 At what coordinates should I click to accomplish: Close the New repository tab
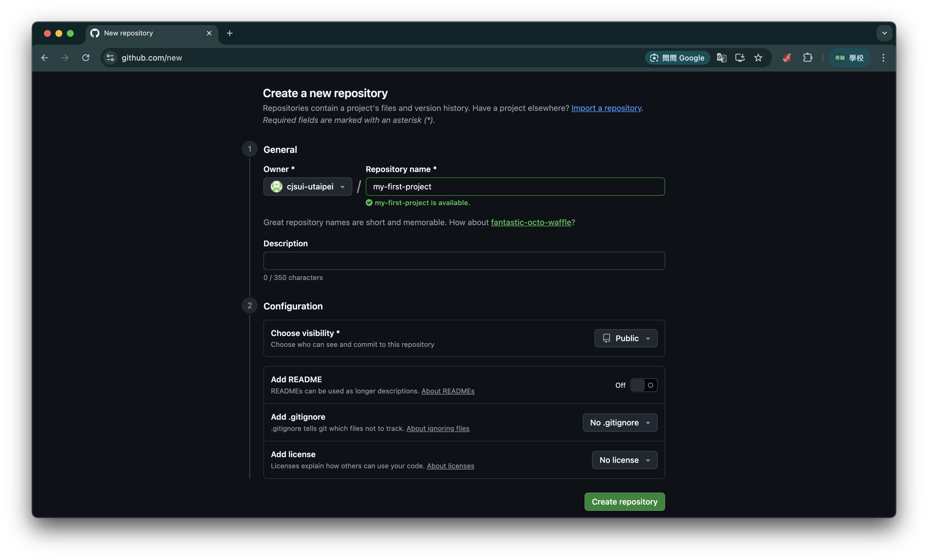point(209,33)
